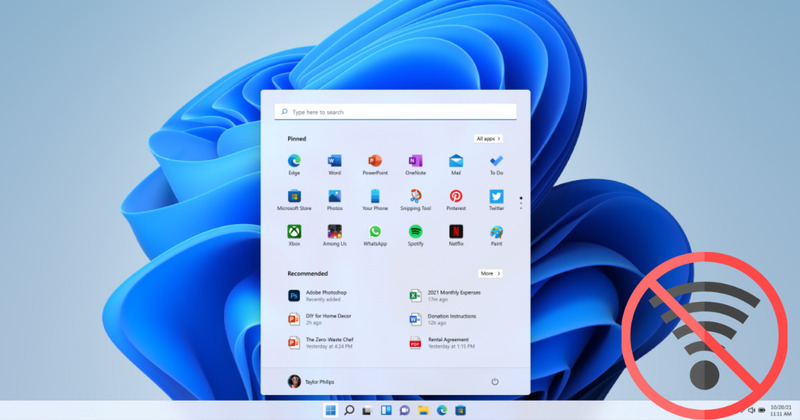Open the Netflix app
The height and width of the screenshot is (420, 800).
(x=456, y=235)
